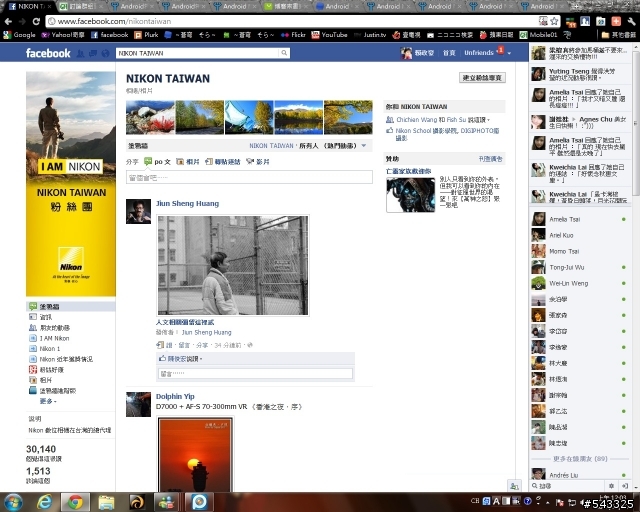Open the Flickr bookmark
Viewport: 640px width, 512px height.
click(x=293, y=35)
